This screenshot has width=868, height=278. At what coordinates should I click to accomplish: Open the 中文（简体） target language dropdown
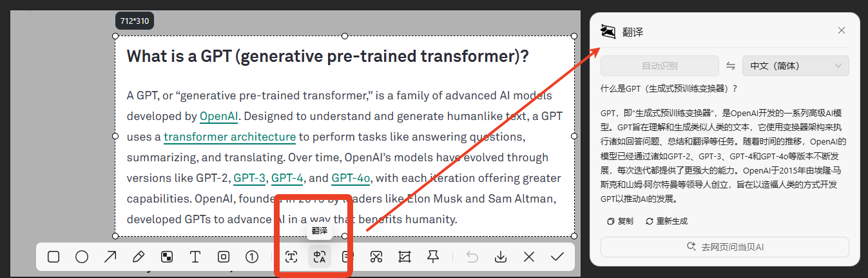pos(796,66)
